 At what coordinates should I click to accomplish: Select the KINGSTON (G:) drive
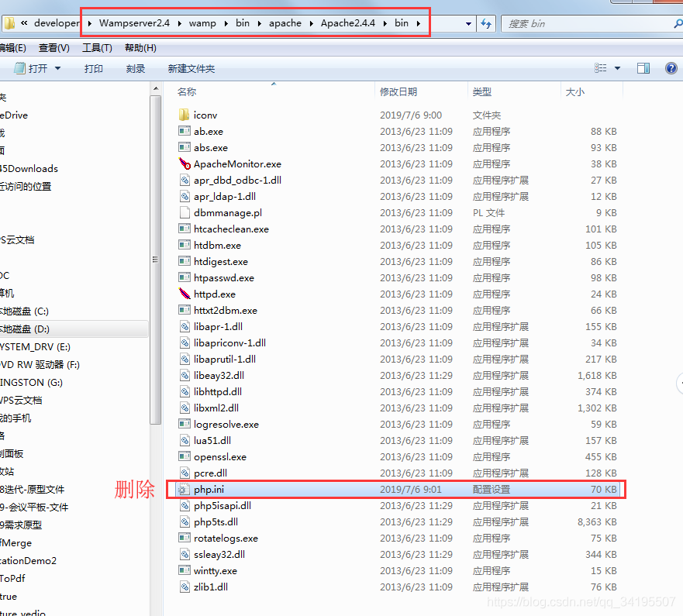coord(31,383)
